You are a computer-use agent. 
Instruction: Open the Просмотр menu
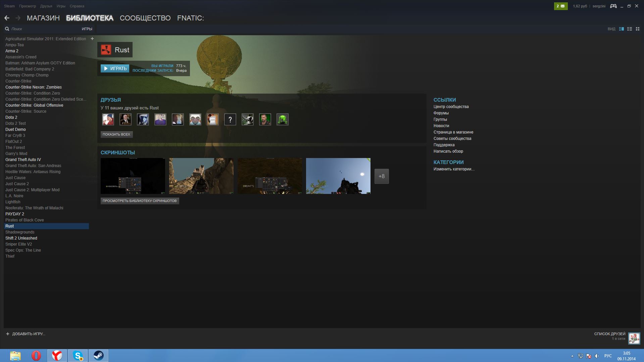[28, 6]
